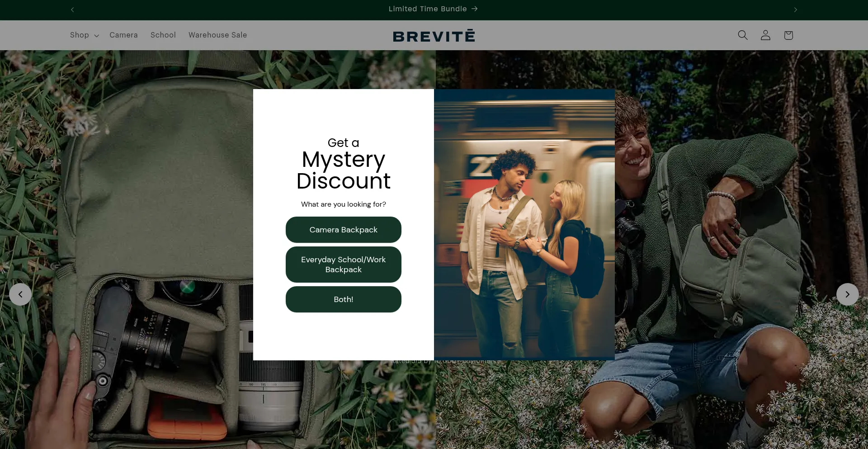Open the search icon in header
The height and width of the screenshot is (449, 868).
[742, 35]
